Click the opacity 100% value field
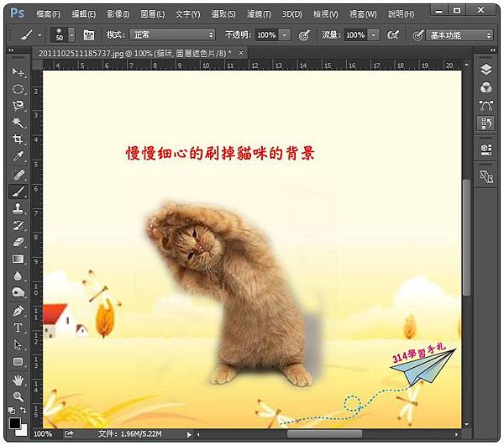The image size is (504, 446). click(266, 34)
